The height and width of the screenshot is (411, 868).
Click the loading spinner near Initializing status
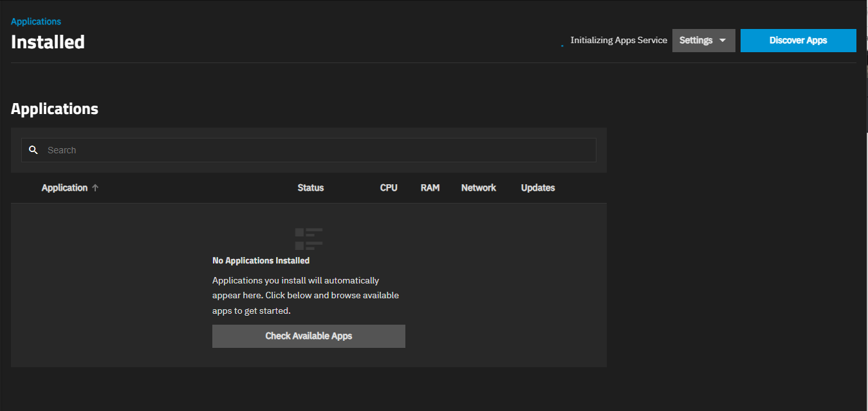(562, 46)
